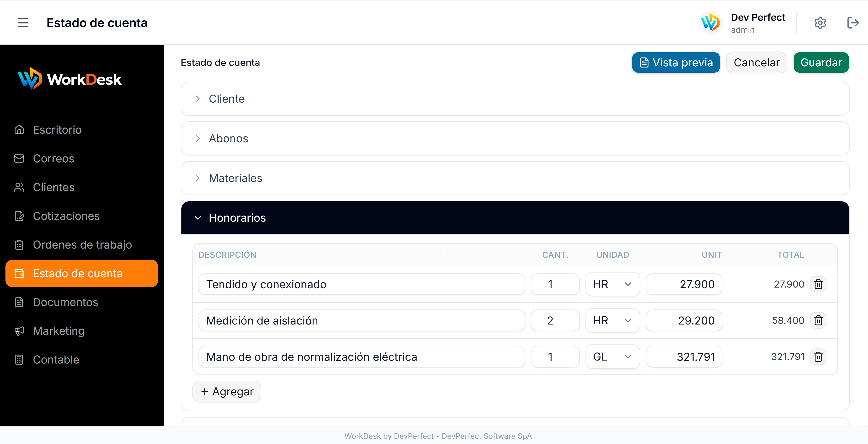Open GL unit dropdown for Mano de obra
Image resolution: width=868 pixels, height=444 pixels.
coord(613,356)
